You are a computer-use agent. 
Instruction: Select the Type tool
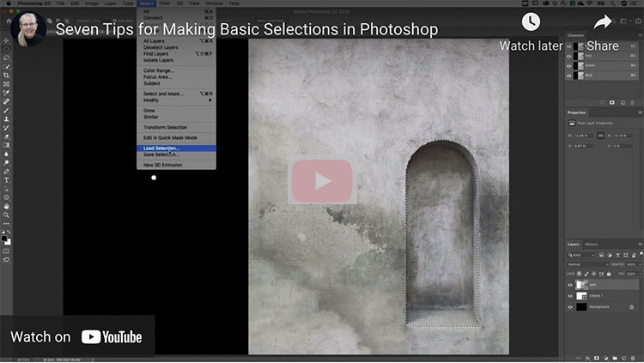coord(6,180)
